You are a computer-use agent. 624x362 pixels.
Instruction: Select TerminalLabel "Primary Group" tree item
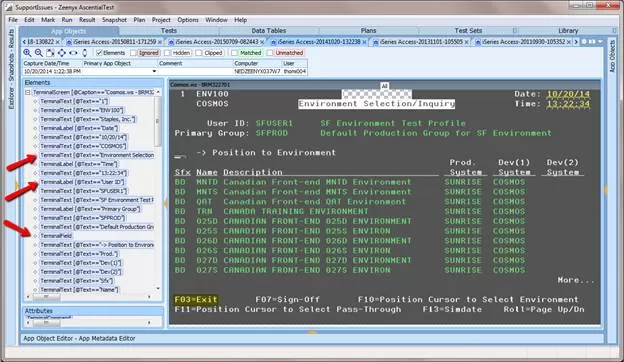90,209
